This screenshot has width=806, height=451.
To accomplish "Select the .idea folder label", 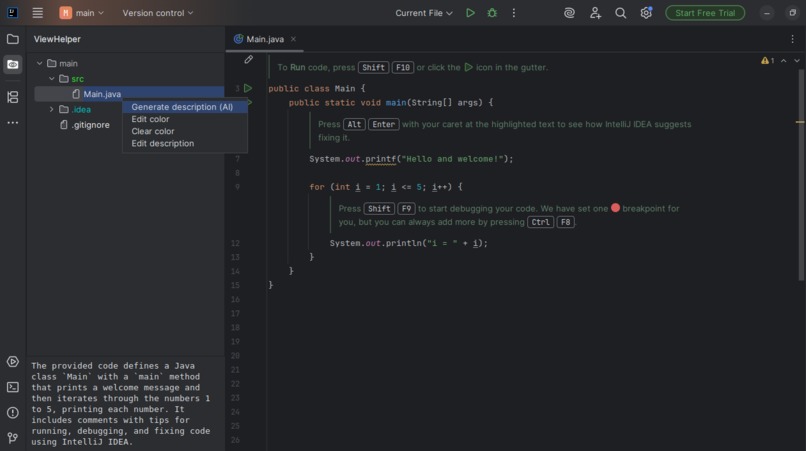I will (81, 110).
